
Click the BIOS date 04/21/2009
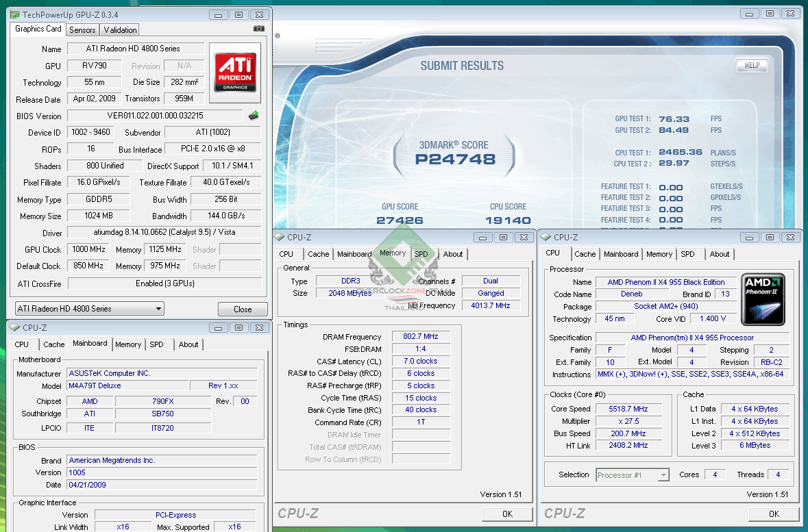162,485
